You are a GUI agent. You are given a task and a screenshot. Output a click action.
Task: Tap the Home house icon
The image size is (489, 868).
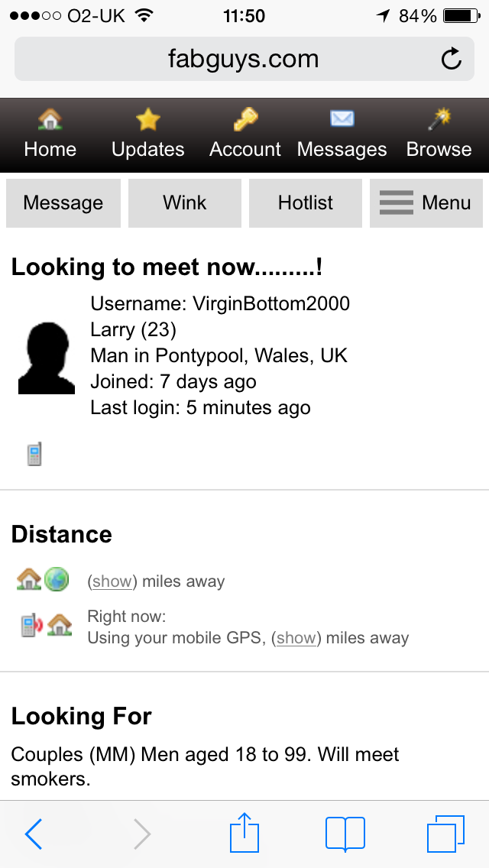click(x=50, y=119)
